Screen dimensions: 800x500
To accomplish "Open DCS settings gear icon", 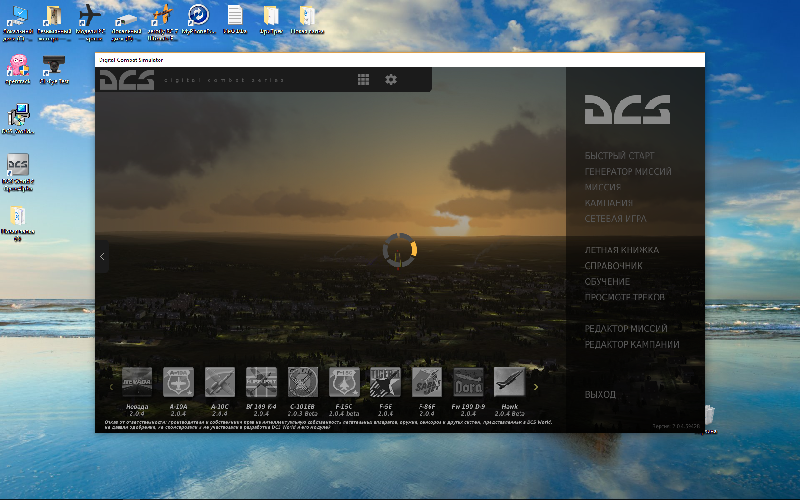I will point(391,80).
